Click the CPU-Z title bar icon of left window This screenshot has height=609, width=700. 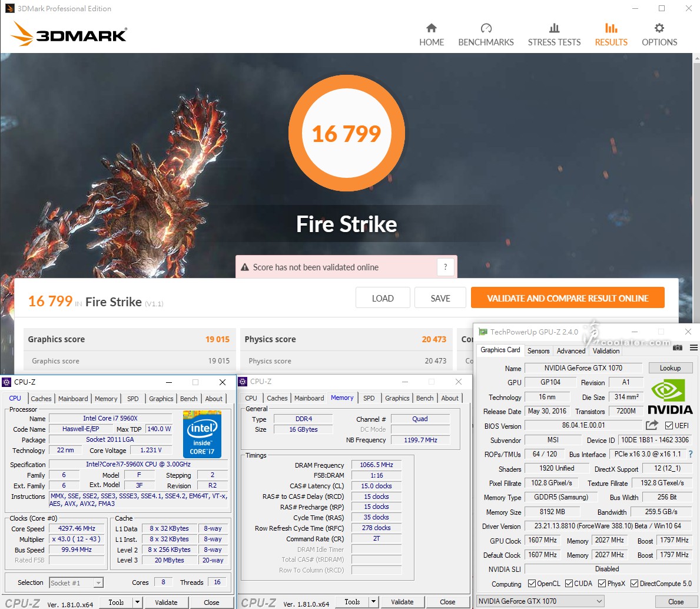tap(6, 382)
